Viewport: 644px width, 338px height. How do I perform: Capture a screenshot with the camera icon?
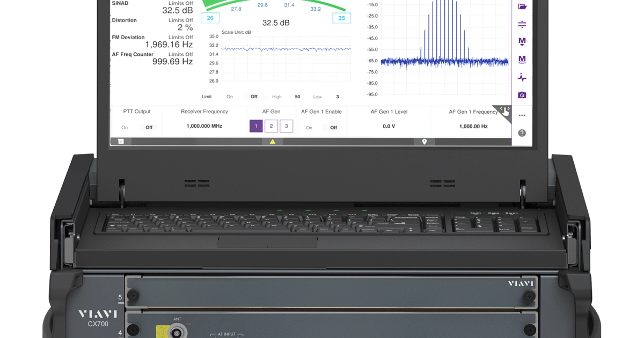(x=523, y=94)
